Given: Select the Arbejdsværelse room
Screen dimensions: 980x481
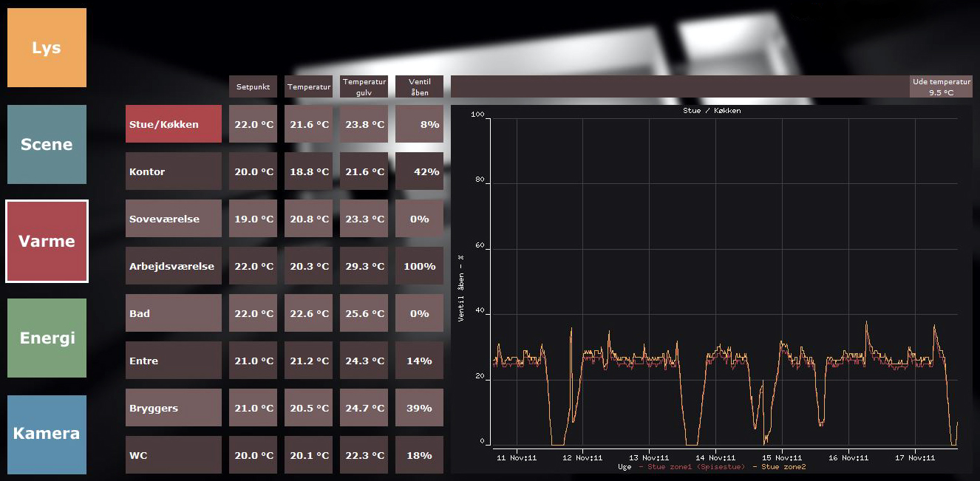Looking at the screenshot, I should tap(174, 266).
